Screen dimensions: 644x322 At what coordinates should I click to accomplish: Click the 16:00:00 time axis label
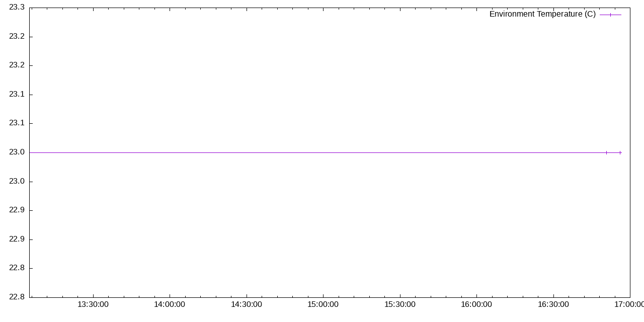477,304
